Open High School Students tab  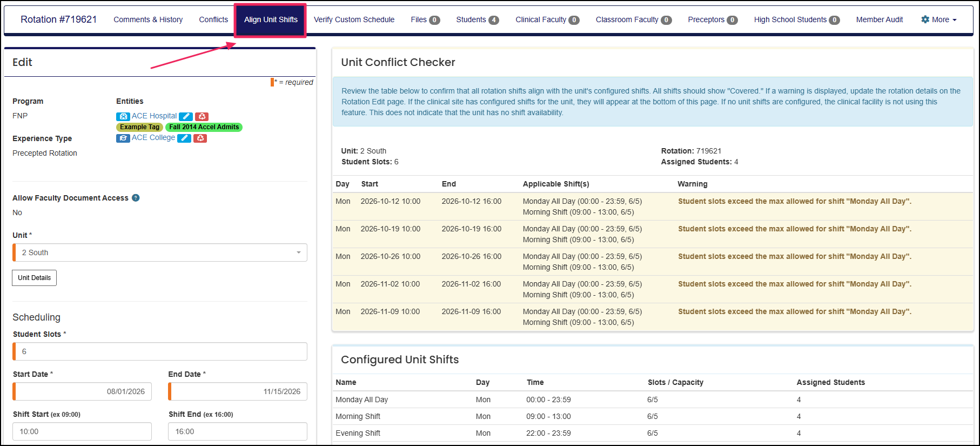(x=797, y=19)
